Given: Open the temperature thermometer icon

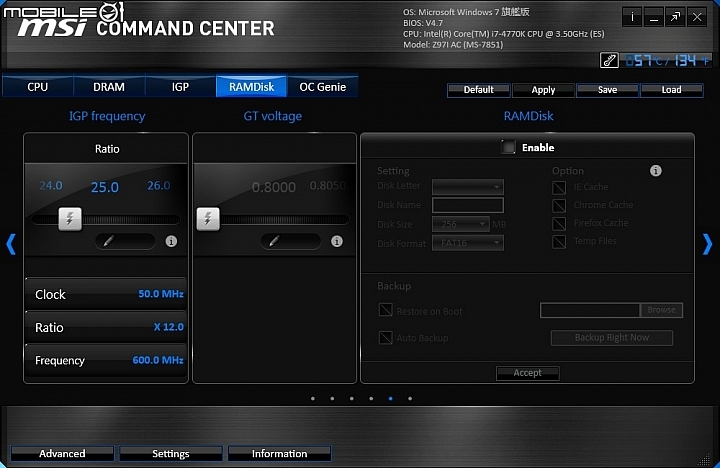Looking at the screenshot, I should pyautogui.click(x=609, y=60).
